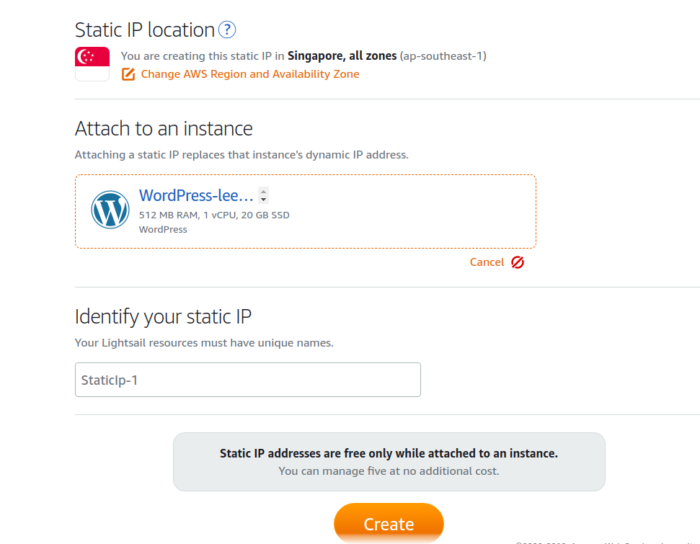This screenshot has height=544, width=700.
Task: Focus the StaticIp-1 name input field
Action: coord(247,380)
